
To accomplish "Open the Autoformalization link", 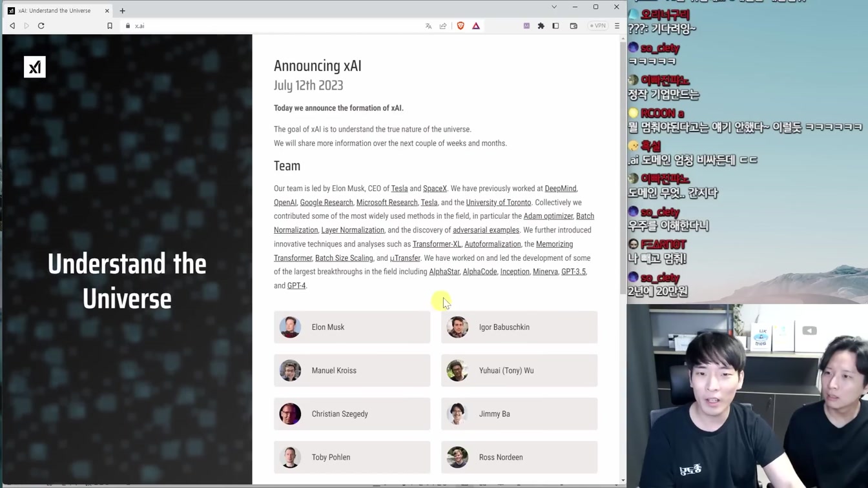I will click(493, 244).
